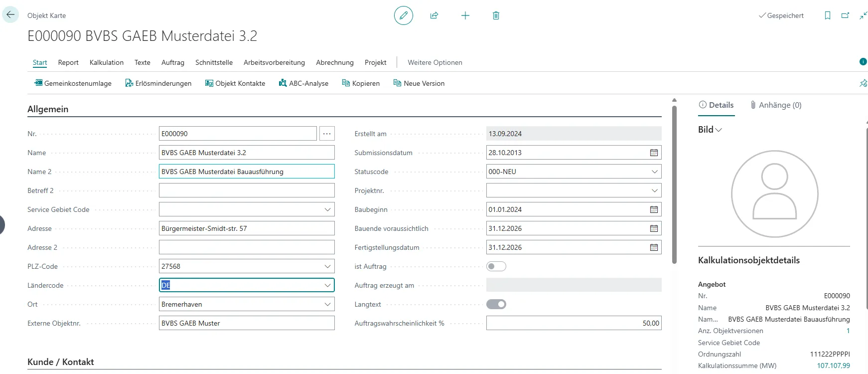Open page in new window icon

click(845, 15)
